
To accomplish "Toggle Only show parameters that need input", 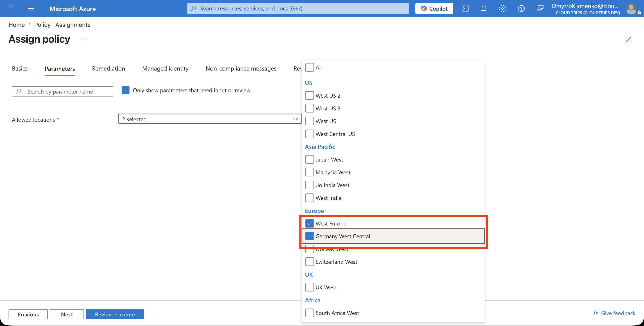I will click(125, 90).
